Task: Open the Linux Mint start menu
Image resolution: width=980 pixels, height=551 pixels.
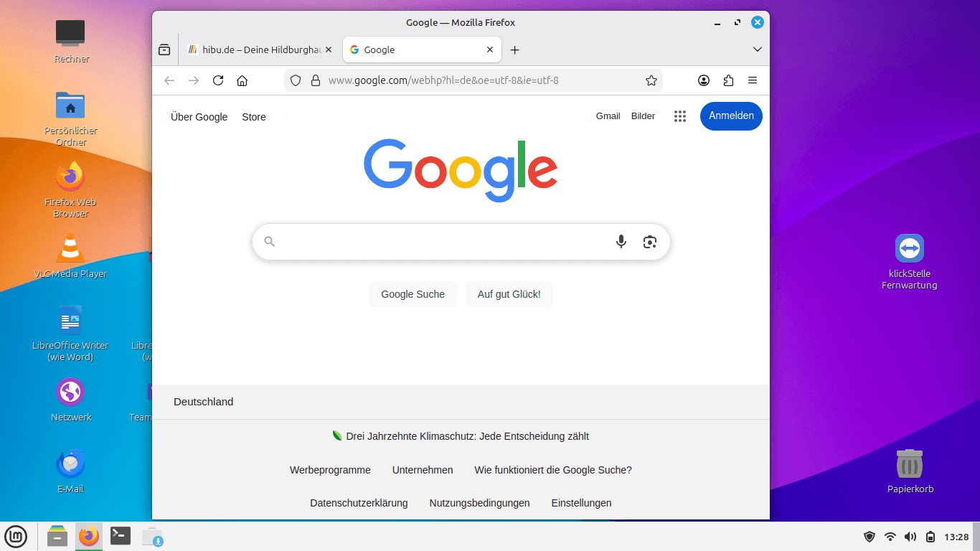Action: coord(16,537)
